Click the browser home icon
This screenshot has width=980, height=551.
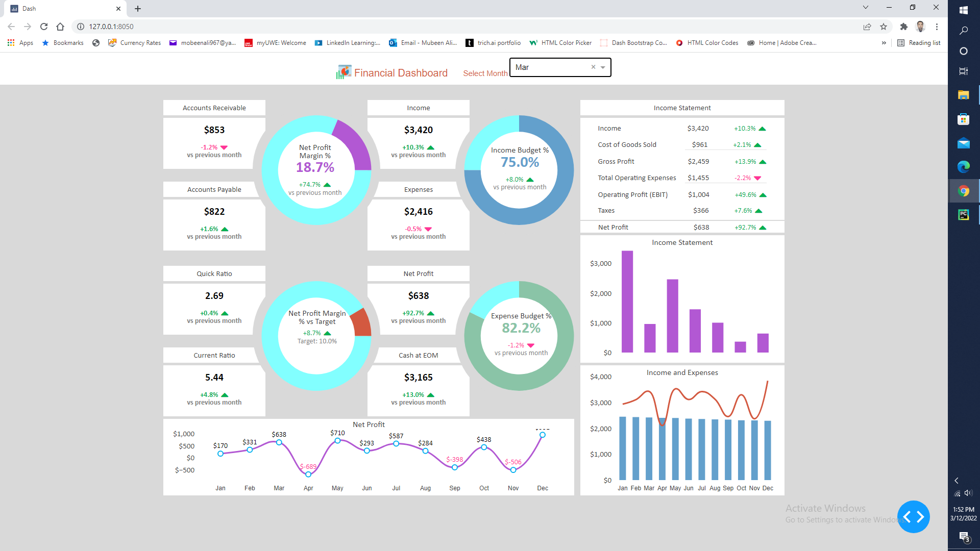(60, 27)
